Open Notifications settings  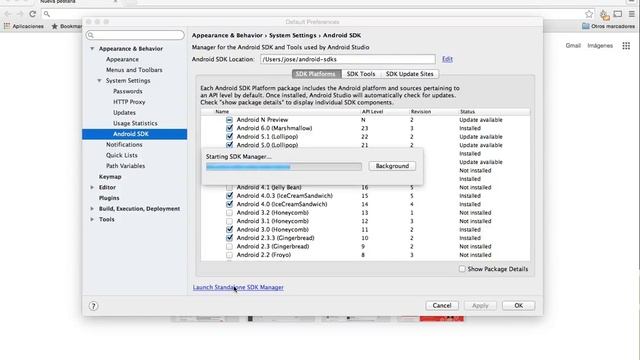[x=124, y=144]
